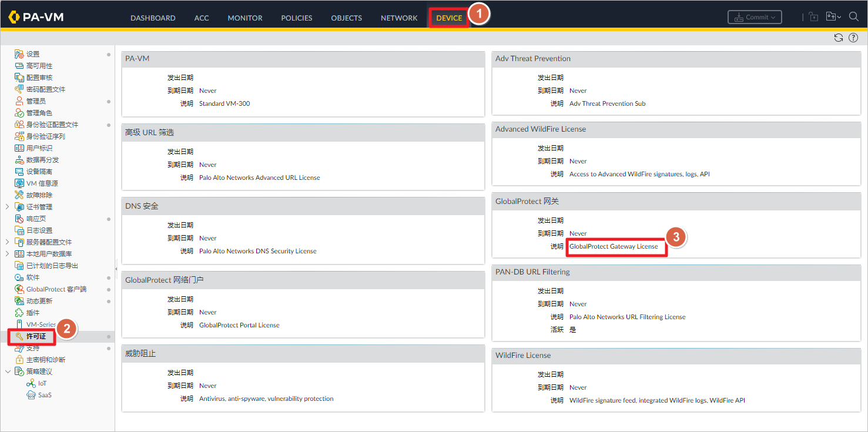
Task: Switch to the NETWORK tab
Action: pyautogui.click(x=399, y=18)
